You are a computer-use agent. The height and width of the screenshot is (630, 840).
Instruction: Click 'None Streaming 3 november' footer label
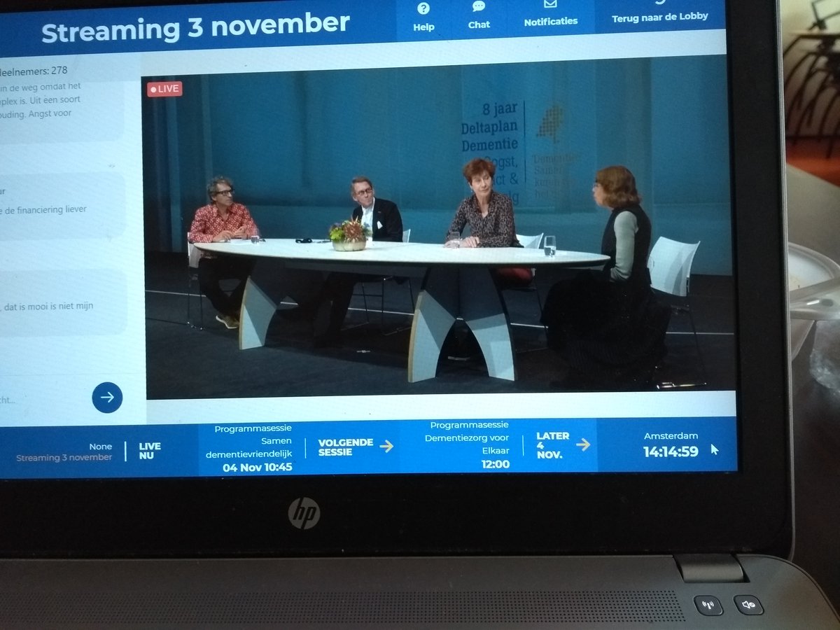64,451
